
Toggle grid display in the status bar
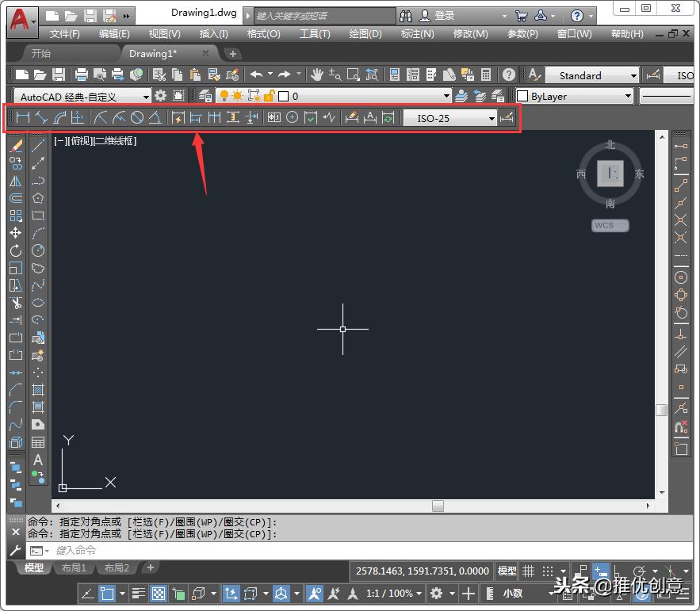click(x=529, y=571)
